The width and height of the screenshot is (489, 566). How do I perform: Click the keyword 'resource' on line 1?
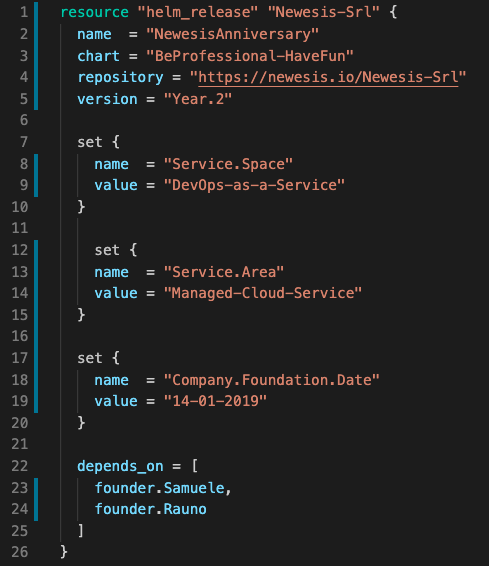click(x=94, y=12)
